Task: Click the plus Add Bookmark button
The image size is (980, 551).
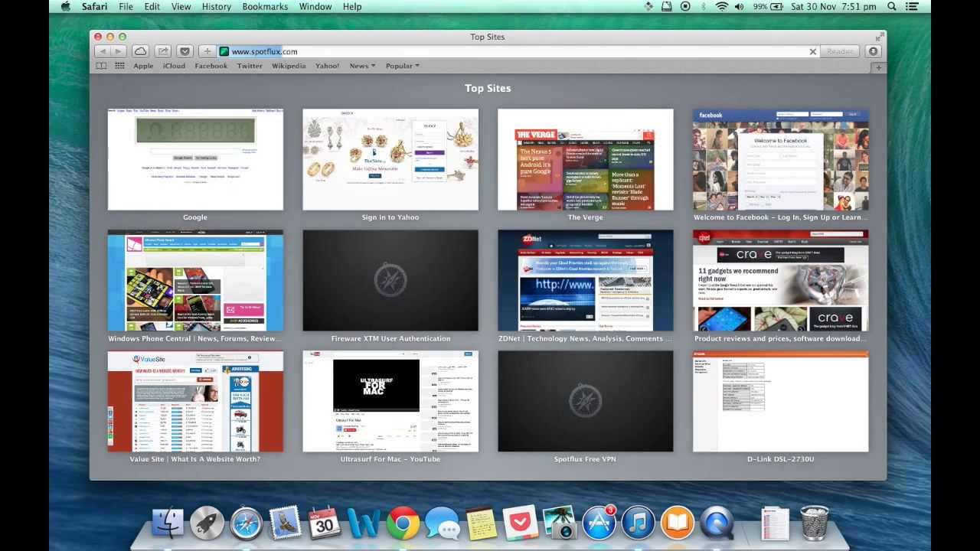Action: 207,51
